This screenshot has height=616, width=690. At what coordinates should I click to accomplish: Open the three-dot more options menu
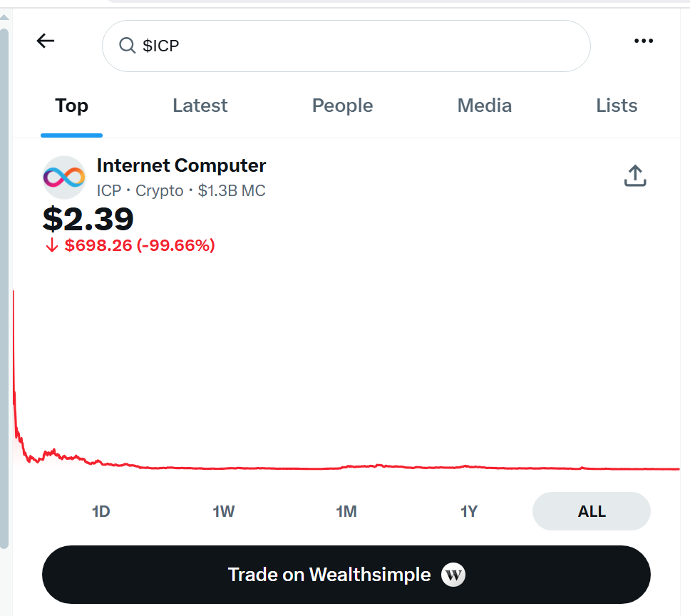click(644, 41)
